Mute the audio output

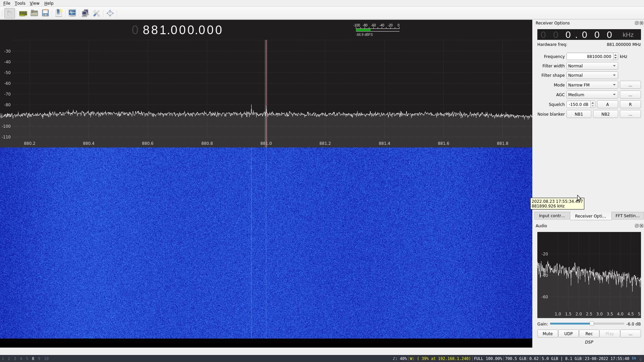pos(547,334)
